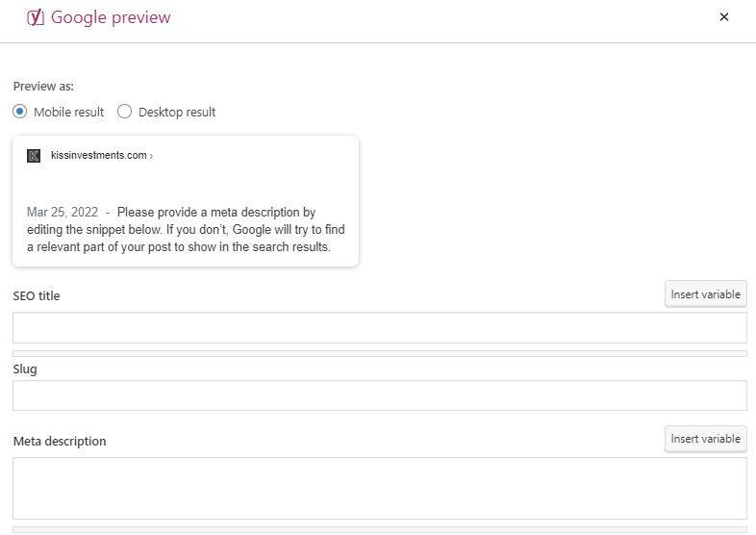Click the Desktop result label text

click(177, 112)
